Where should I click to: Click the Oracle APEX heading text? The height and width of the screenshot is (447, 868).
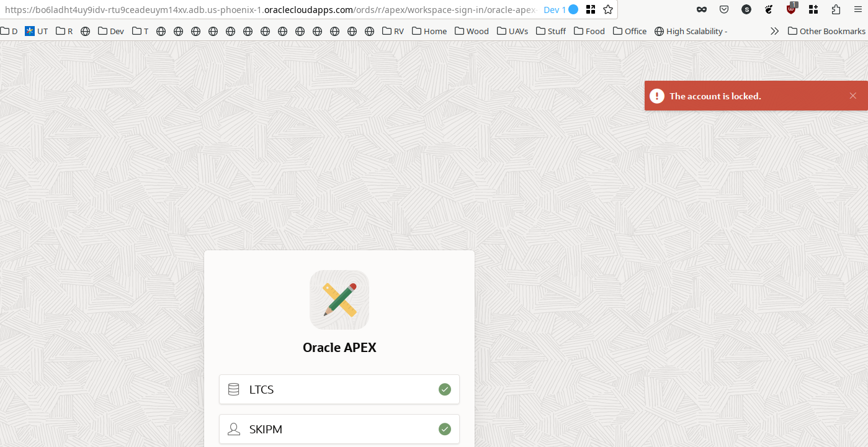click(339, 348)
